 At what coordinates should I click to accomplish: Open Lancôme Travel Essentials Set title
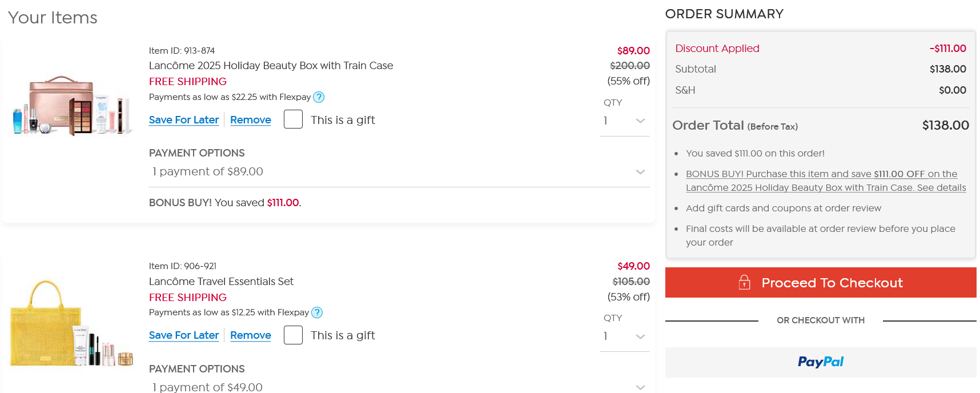pos(221,282)
